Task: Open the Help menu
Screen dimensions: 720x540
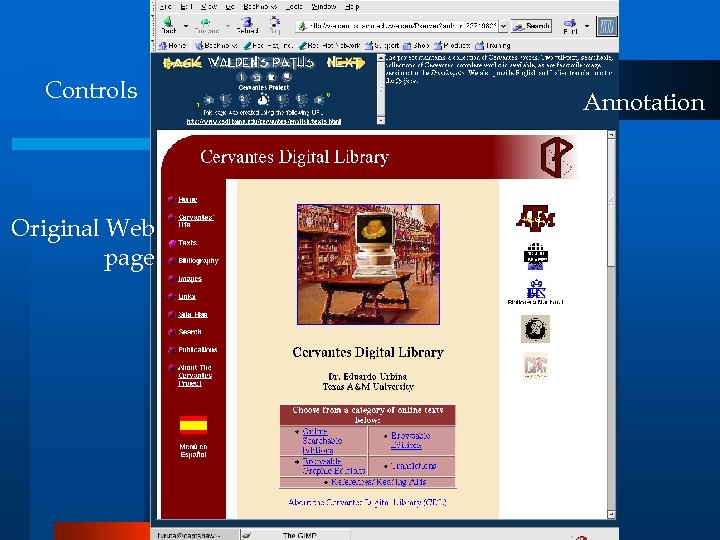Action: pos(352,6)
